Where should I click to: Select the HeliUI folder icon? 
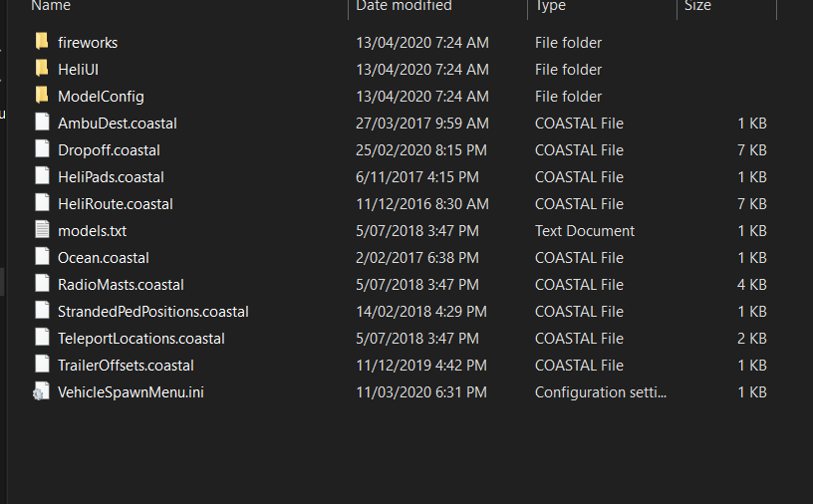click(x=41, y=69)
